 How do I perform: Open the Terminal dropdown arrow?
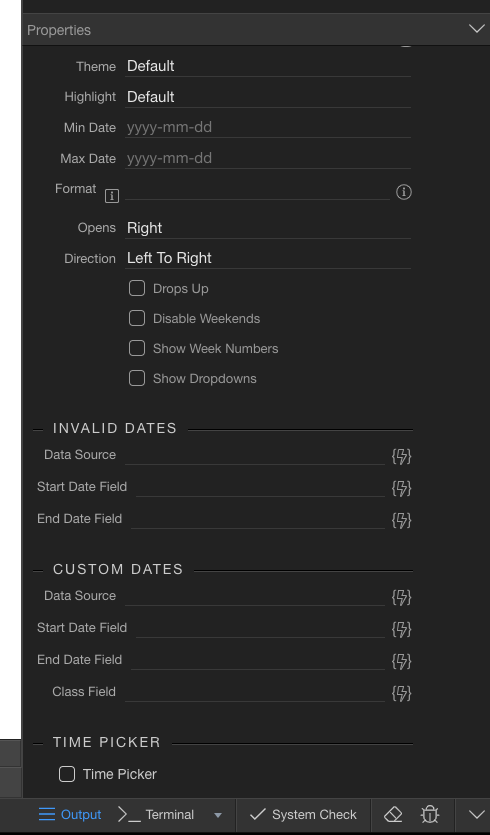pyautogui.click(x=217, y=815)
